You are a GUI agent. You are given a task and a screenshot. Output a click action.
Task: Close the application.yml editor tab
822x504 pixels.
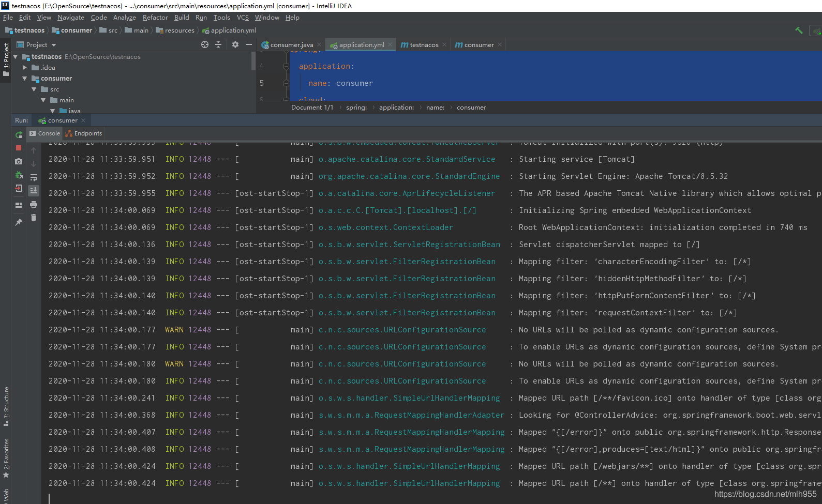[x=390, y=44]
